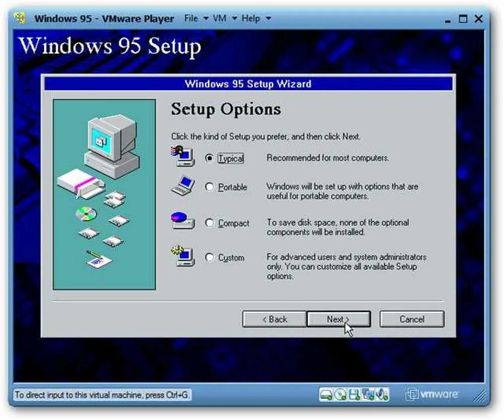Click the Typical setup computer icon

(182, 157)
